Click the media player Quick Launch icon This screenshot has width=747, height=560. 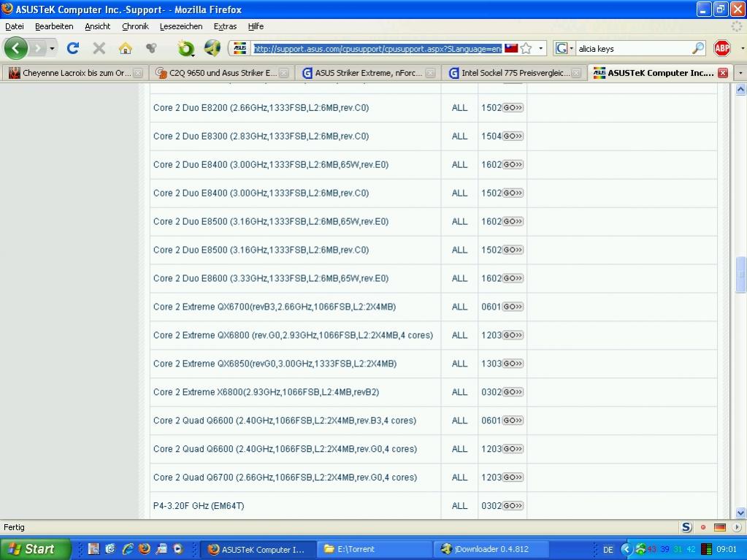pos(178,549)
